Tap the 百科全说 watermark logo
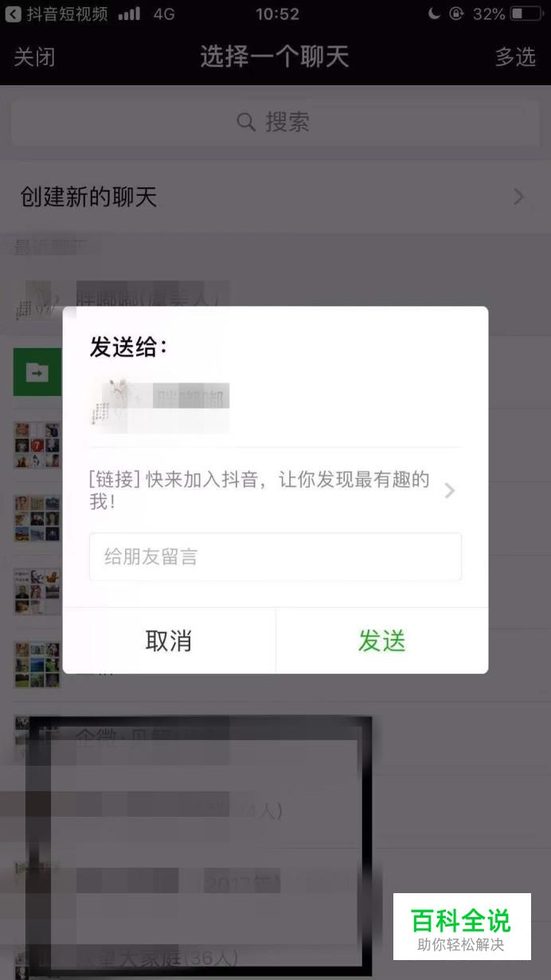This screenshot has height=980, width=551. tap(462, 927)
